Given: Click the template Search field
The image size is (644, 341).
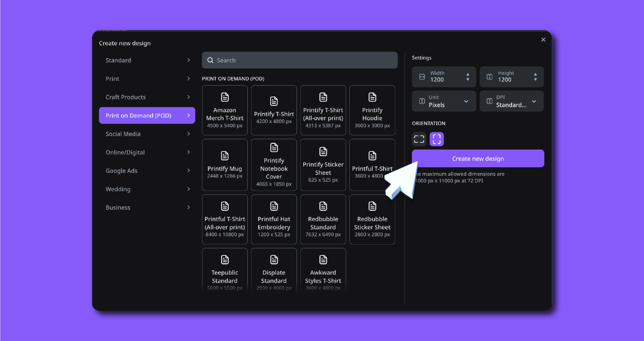Looking at the screenshot, I should (300, 60).
